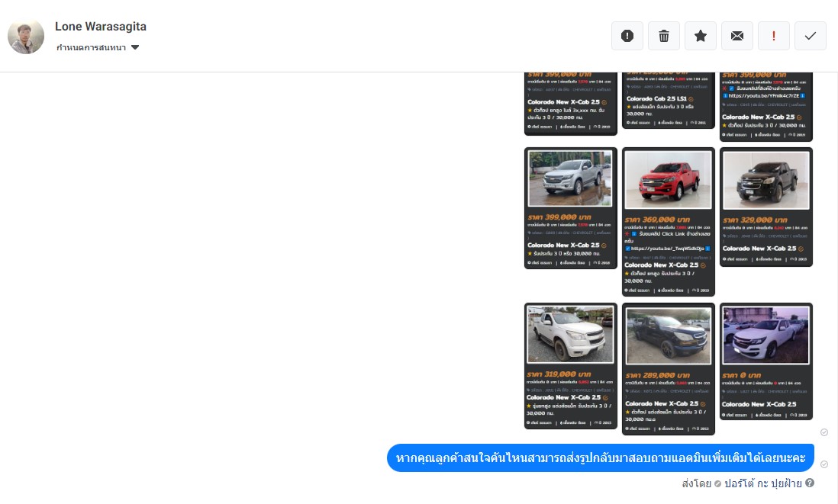The image size is (838, 504).
Task: Expand the กำหนดการสนทนา dropdown
Action: click(x=98, y=47)
